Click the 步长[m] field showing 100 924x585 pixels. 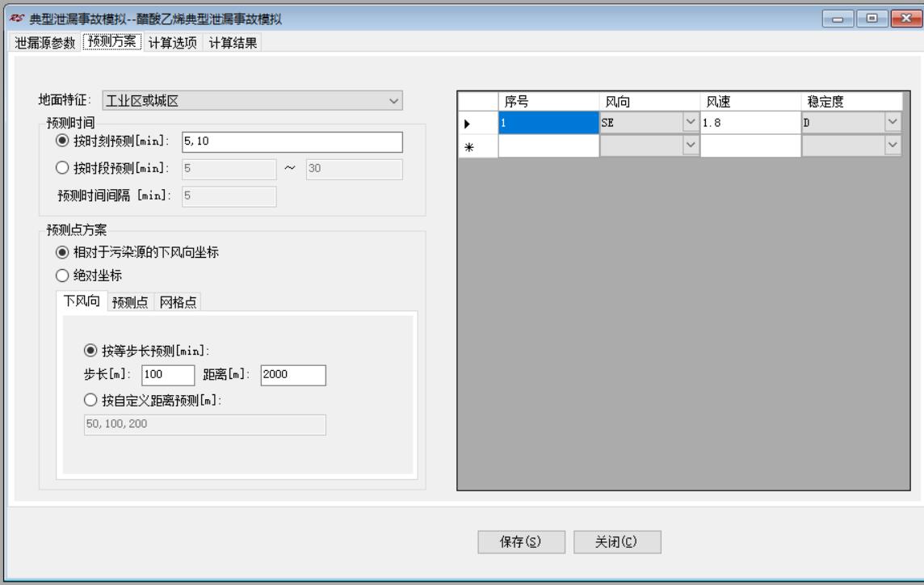coord(168,375)
